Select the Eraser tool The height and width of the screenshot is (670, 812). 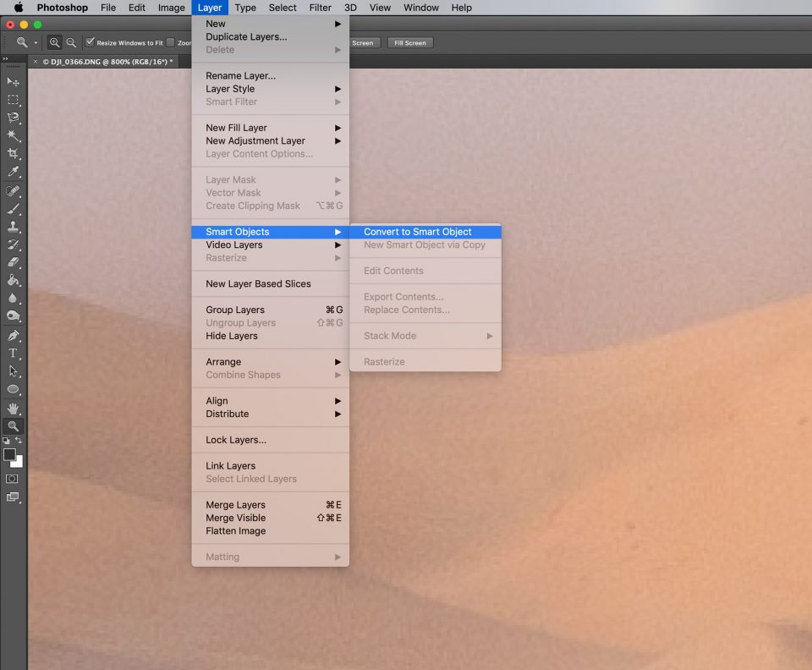pos(13,262)
